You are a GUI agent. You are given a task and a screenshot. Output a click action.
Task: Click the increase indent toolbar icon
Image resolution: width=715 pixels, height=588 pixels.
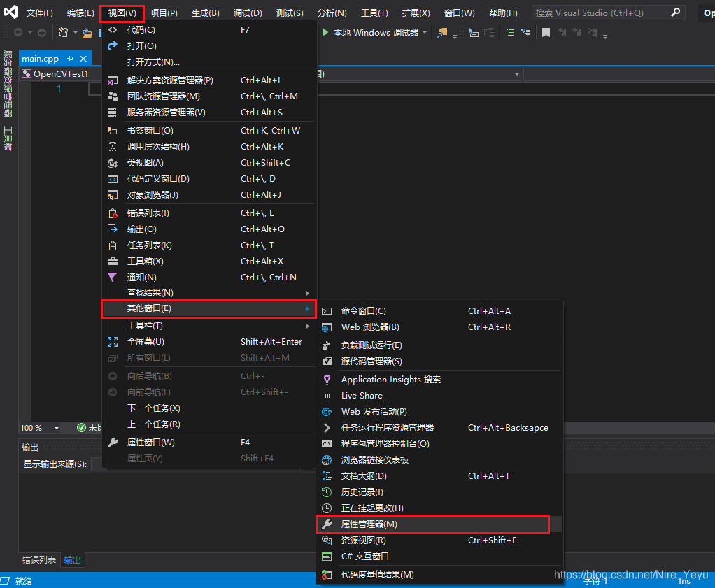pyautogui.click(x=510, y=33)
